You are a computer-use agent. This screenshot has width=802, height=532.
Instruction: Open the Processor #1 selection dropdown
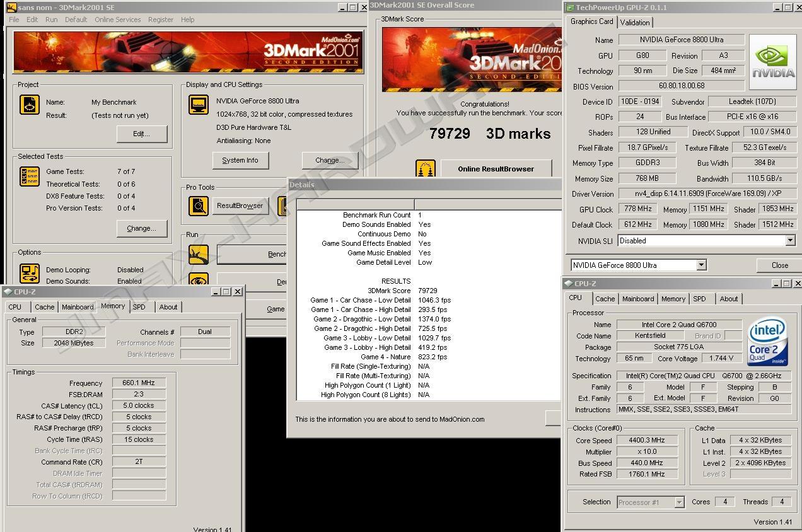point(679,502)
